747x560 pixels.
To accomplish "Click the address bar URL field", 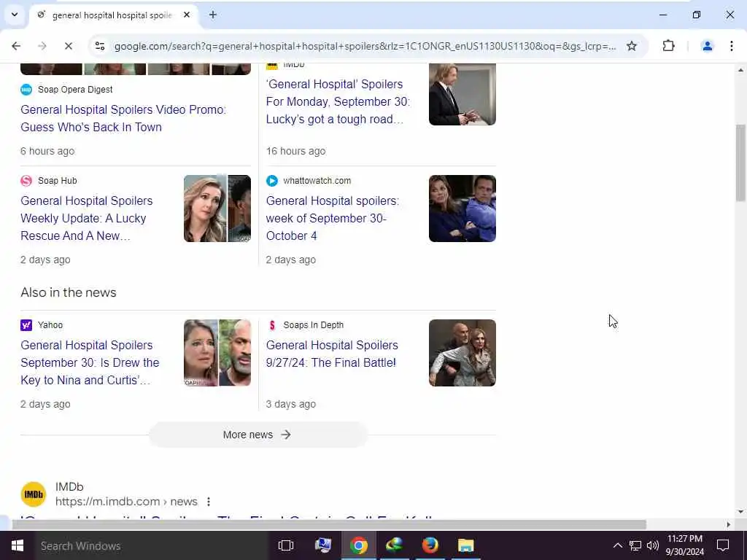I will pos(365,46).
